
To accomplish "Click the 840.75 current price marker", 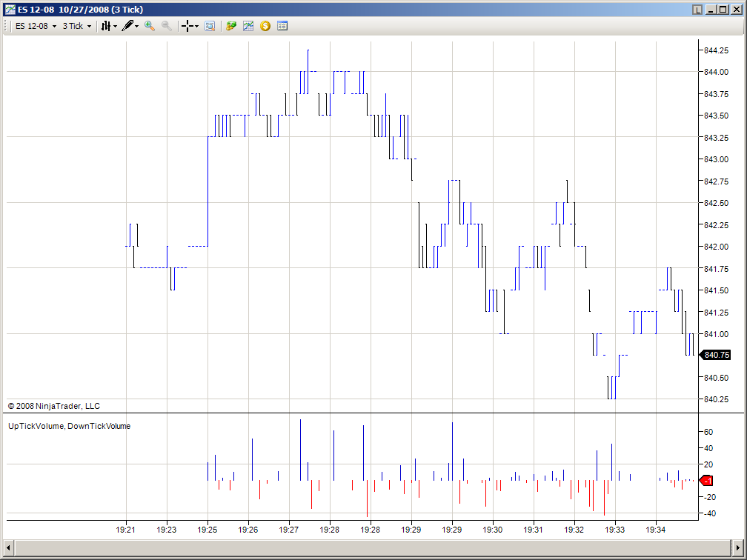I will 714,355.
